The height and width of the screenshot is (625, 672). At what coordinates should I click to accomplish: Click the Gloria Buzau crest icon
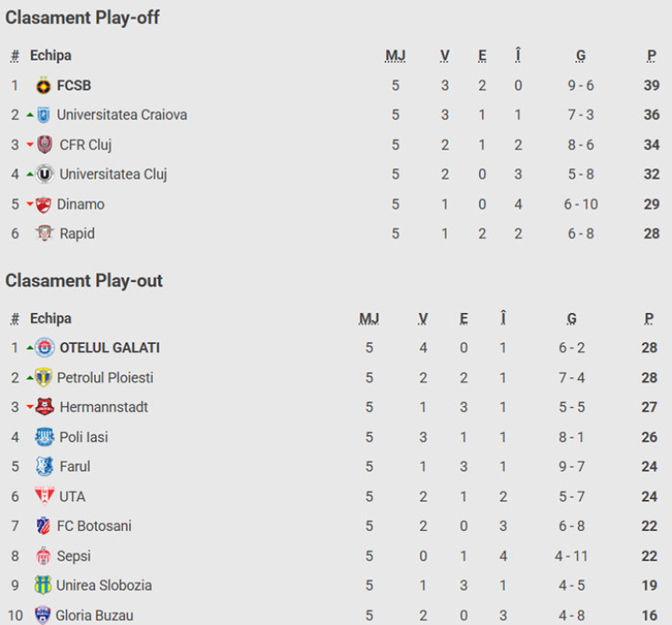click(x=43, y=614)
